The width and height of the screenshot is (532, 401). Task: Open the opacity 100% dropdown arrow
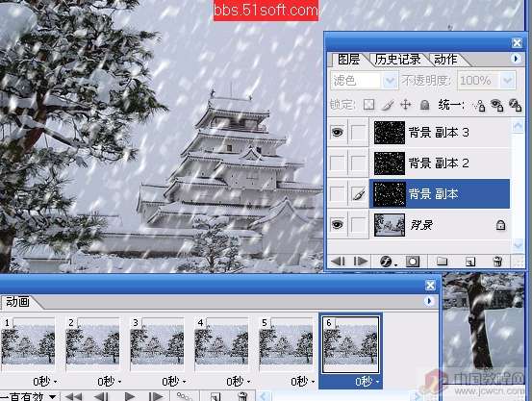coord(508,81)
